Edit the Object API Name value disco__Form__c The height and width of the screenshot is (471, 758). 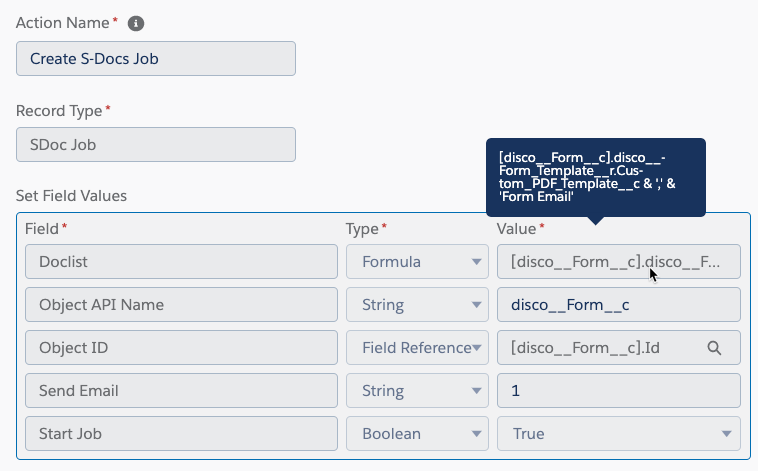pos(619,305)
